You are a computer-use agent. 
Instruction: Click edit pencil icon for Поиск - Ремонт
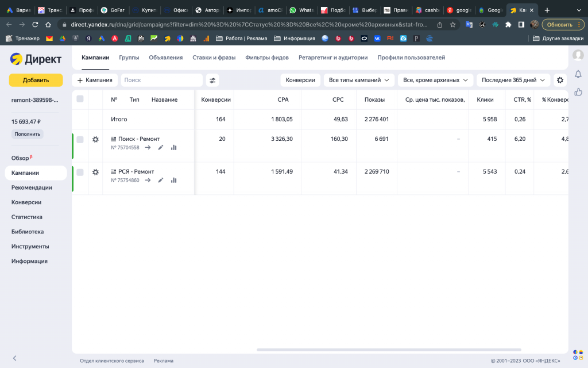[x=161, y=147]
